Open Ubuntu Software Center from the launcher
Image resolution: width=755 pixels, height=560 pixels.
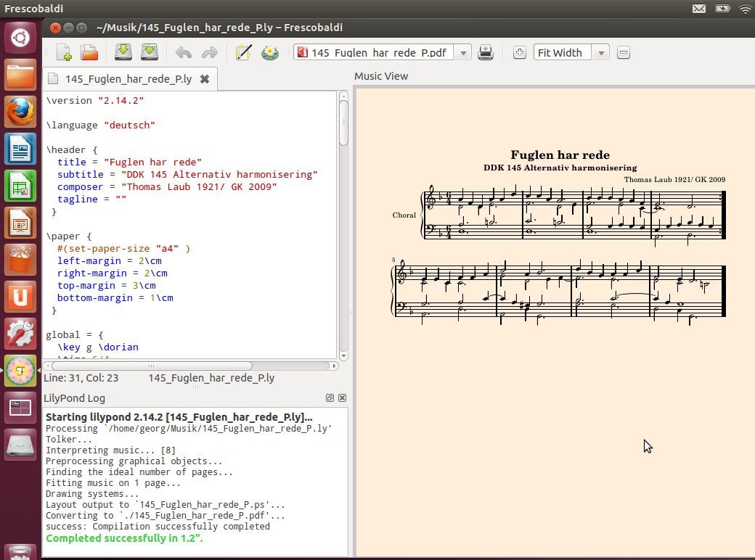click(x=20, y=260)
